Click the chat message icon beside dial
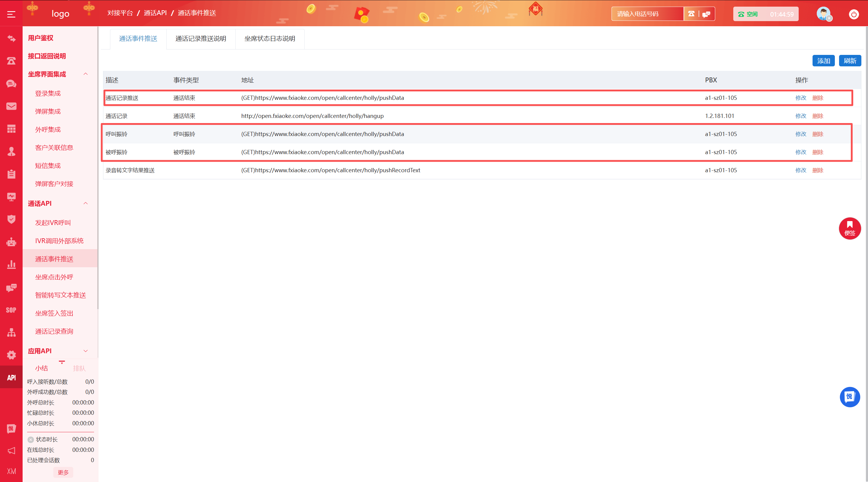The width and height of the screenshot is (868, 482). click(706, 14)
